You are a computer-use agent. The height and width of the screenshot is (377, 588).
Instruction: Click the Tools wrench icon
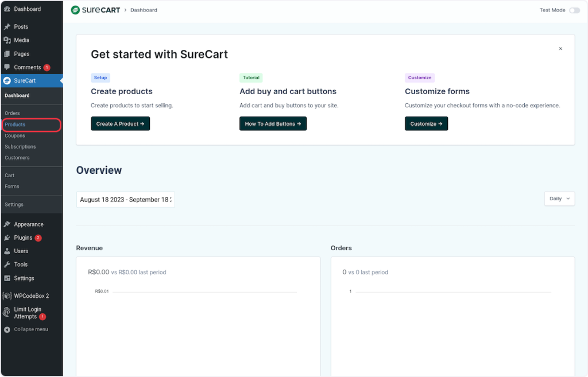pyautogui.click(x=7, y=265)
